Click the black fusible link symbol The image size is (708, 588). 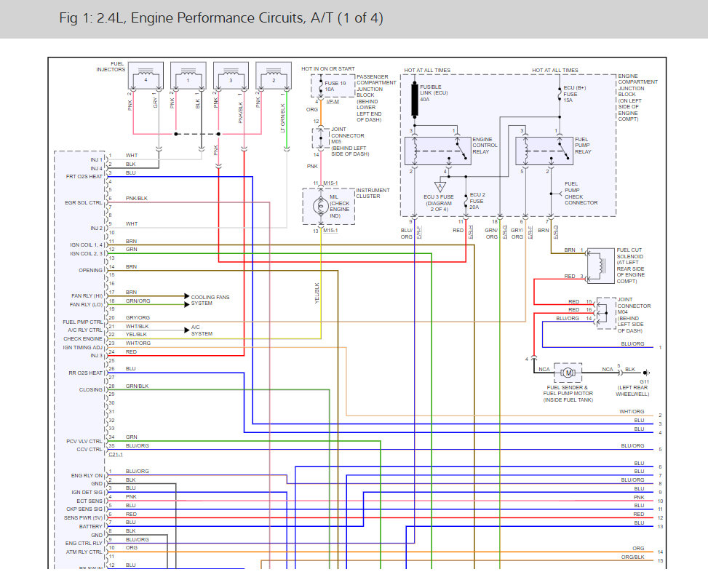415,100
